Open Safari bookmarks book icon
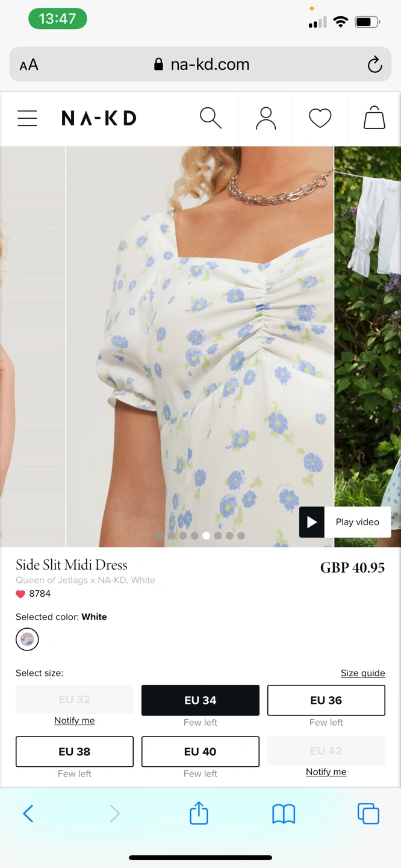Image resolution: width=401 pixels, height=868 pixels. 284,814
